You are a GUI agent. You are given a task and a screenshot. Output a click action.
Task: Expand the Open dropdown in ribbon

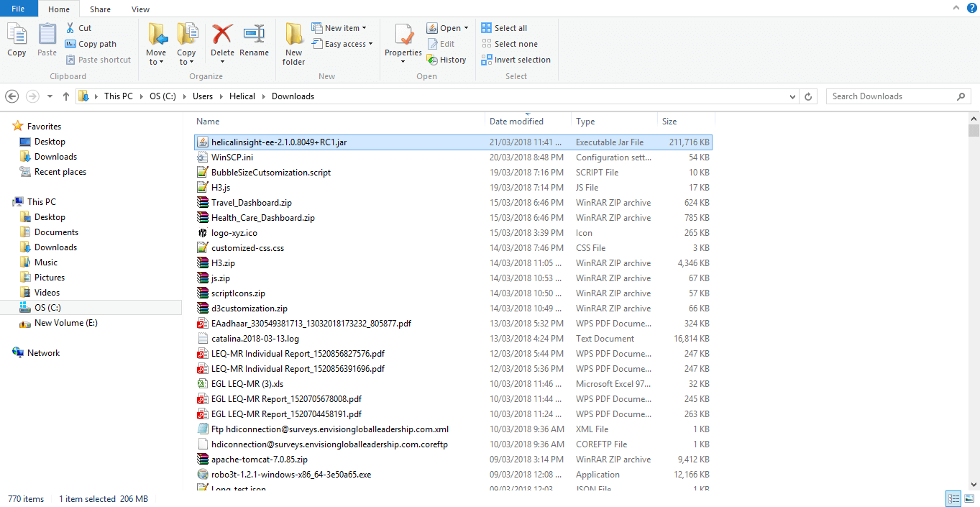pos(447,28)
